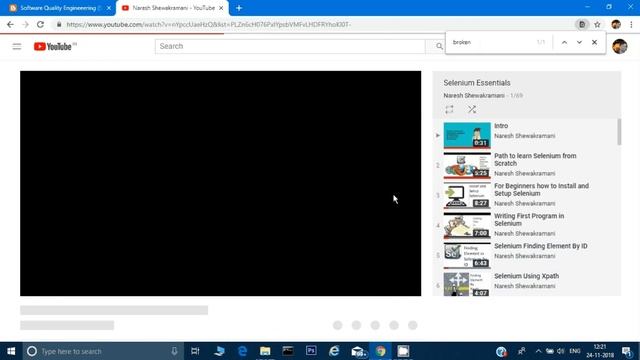Image resolution: width=640 pixels, height=360 pixels.
Task: Click the black video player area
Action: (220, 183)
